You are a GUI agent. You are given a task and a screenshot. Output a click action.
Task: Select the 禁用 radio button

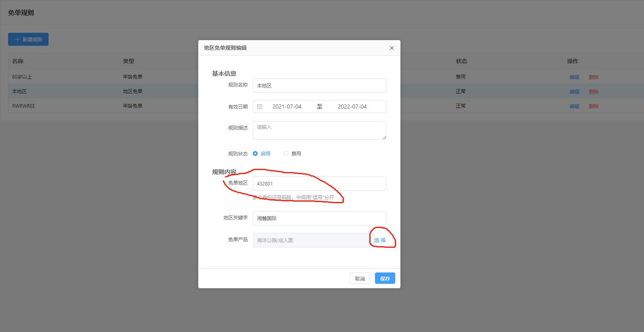pos(286,154)
